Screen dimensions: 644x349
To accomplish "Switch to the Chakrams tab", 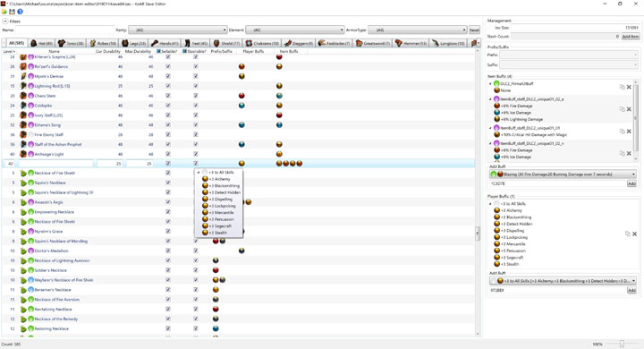I will (262, 43).
